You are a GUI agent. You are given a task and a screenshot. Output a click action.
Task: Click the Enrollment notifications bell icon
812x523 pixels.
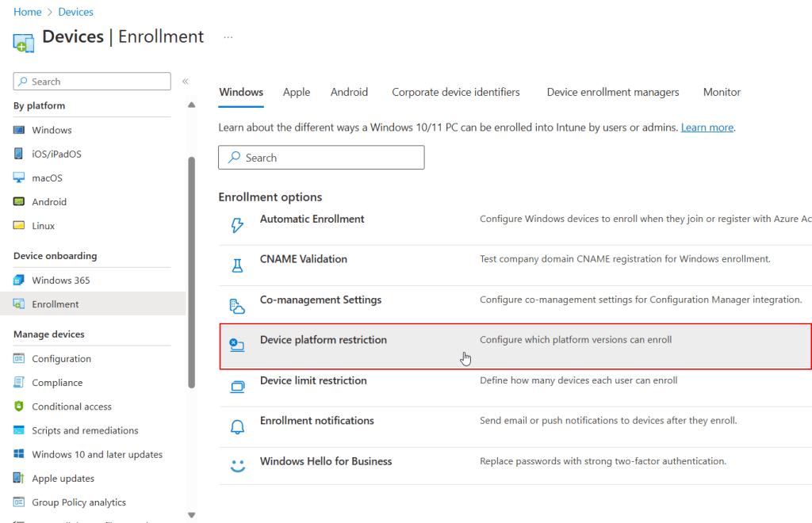[x=236, y=427]
